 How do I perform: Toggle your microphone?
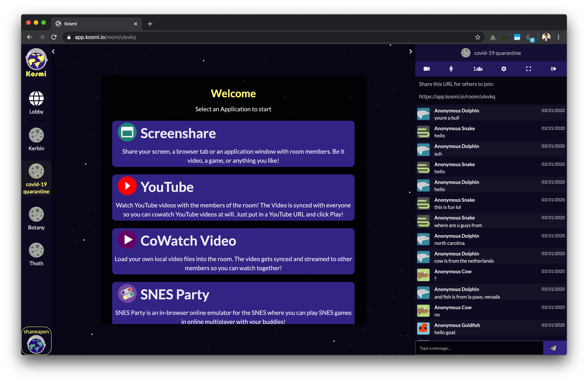point(451,69)
